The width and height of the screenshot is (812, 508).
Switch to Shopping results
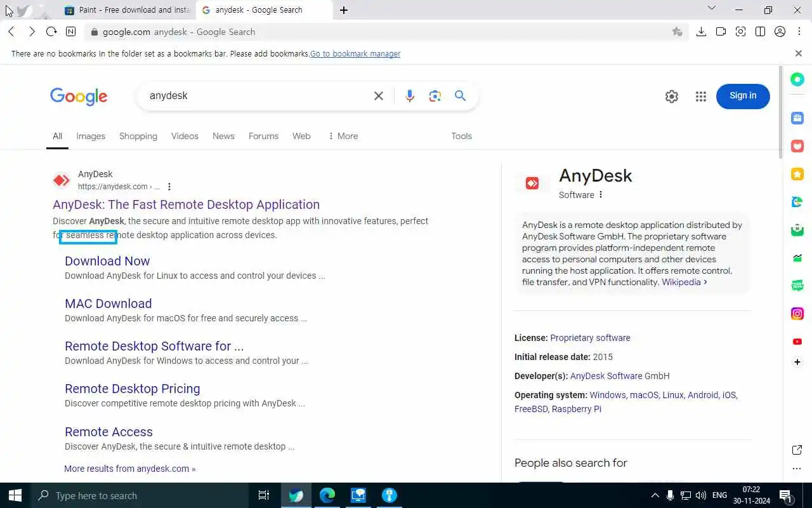[x=138, y=136]
